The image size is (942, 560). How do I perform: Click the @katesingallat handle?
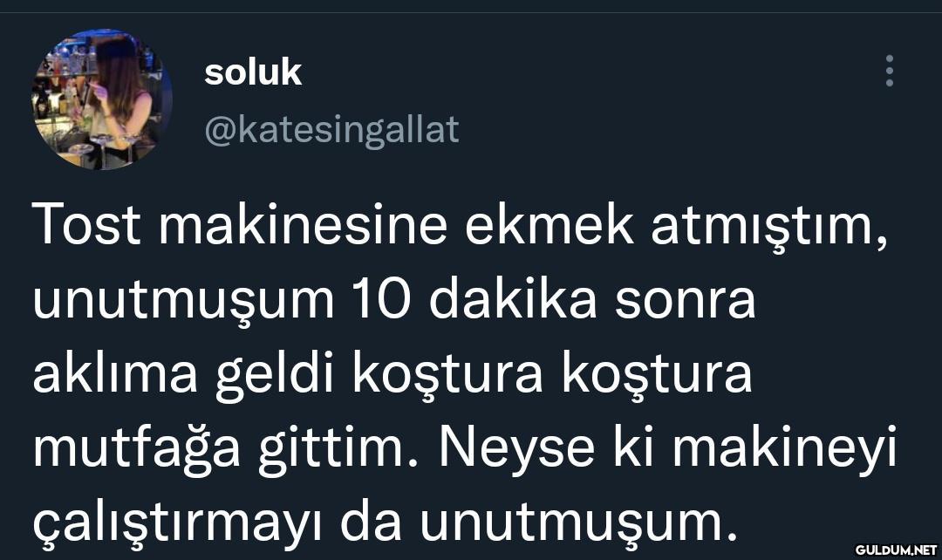click(x=331, y=130)
